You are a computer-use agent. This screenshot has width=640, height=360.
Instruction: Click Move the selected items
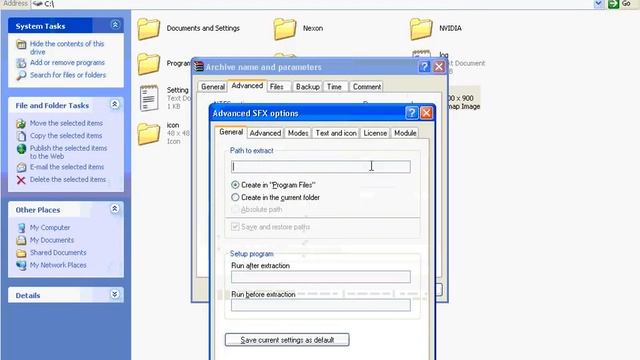pyautogui.click(x=66, y=123)
